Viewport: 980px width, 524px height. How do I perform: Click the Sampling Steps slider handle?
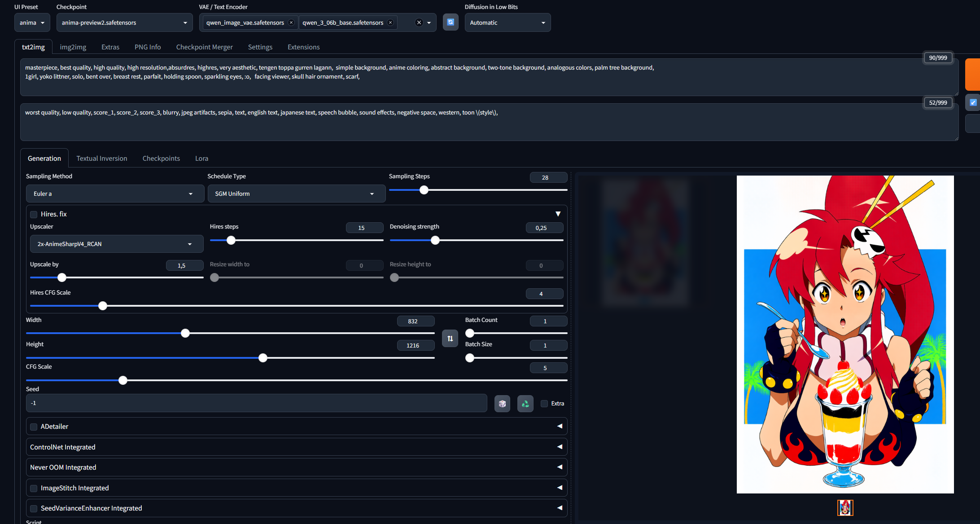[424, 190]
